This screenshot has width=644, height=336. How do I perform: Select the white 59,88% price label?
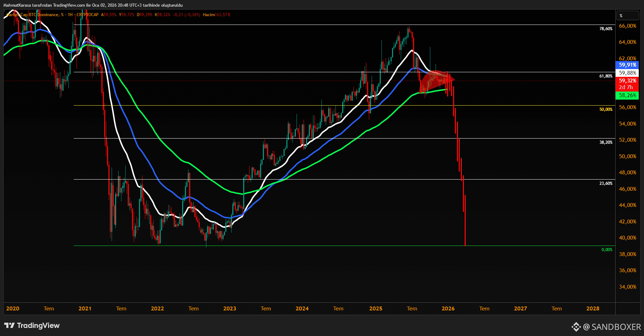coord(627,73)
